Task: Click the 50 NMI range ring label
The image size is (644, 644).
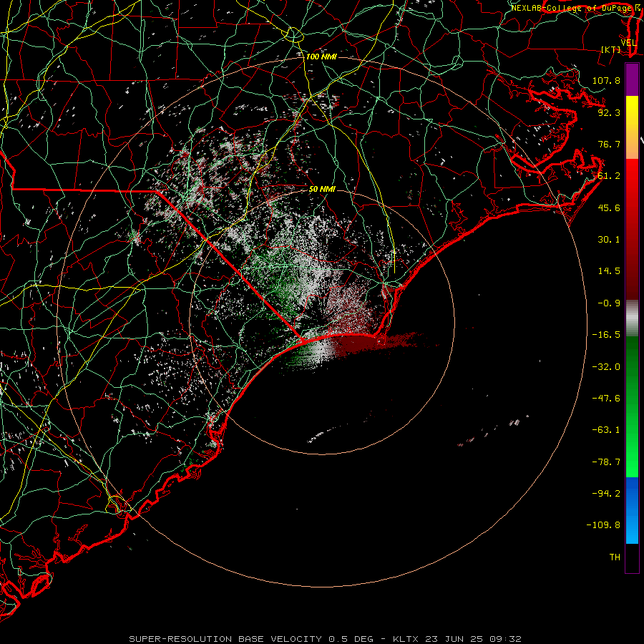Action: [322, 189]
